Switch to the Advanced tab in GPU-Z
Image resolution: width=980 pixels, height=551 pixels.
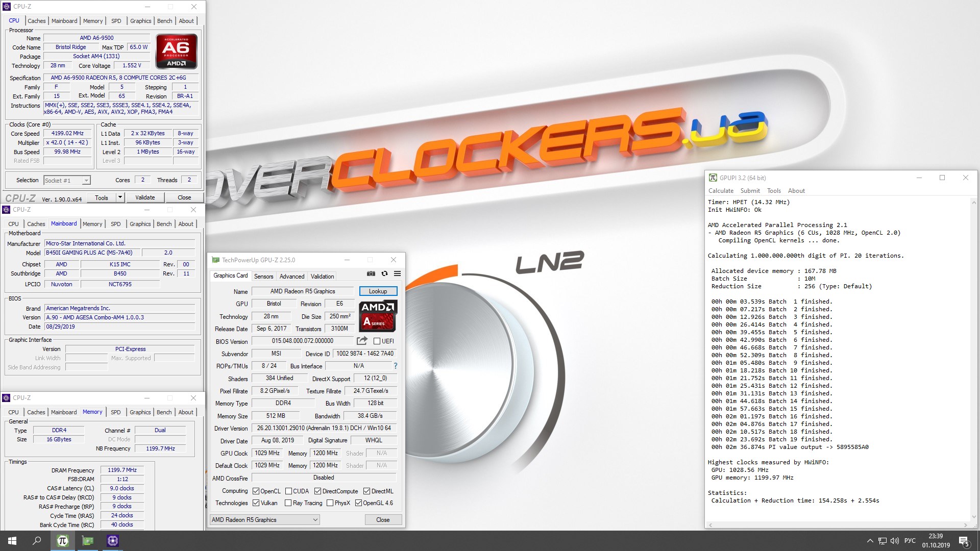point(292,277)
